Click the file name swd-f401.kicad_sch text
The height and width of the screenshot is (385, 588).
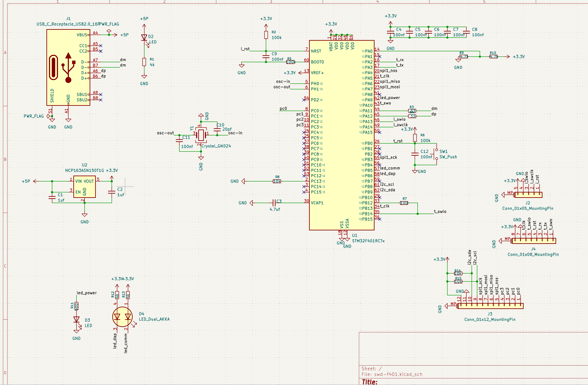(x=398, y=374)
